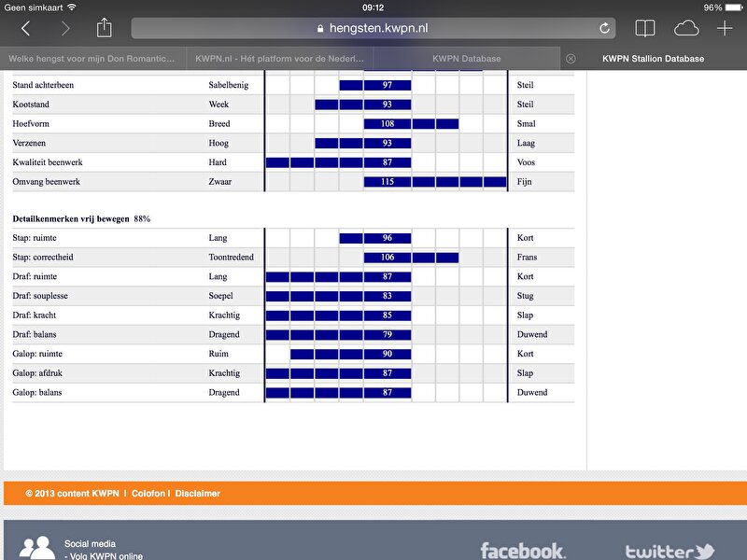Open the Colofon footer link
Viewport: 747px width, 560px height.
click(148, 494)
